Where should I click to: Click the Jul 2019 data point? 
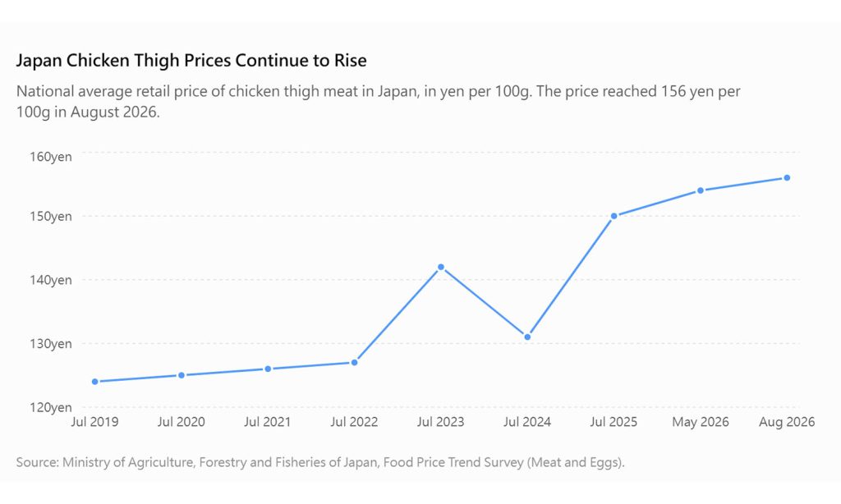pyautogui.click(x=95, y=382)
